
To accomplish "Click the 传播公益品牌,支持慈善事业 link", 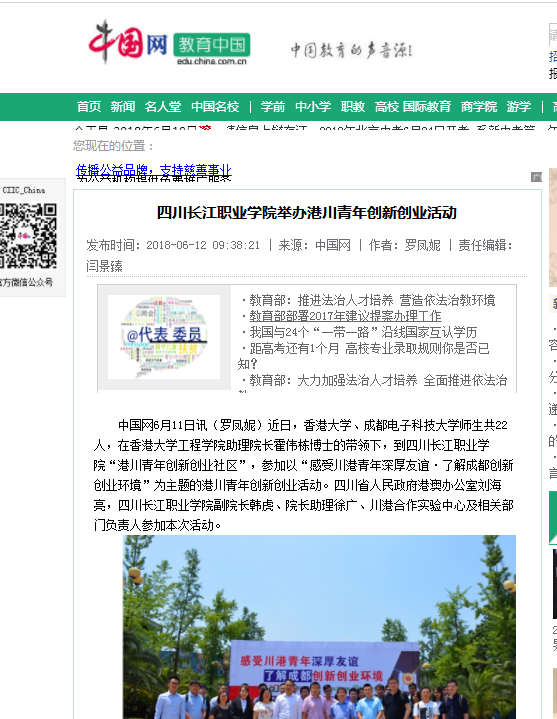I will click(154, 170).
